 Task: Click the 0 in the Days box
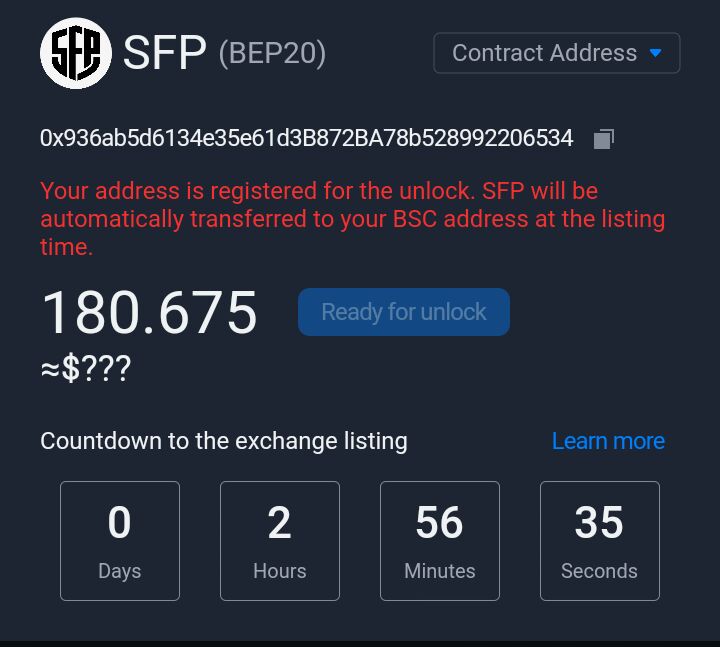point(119,523)
